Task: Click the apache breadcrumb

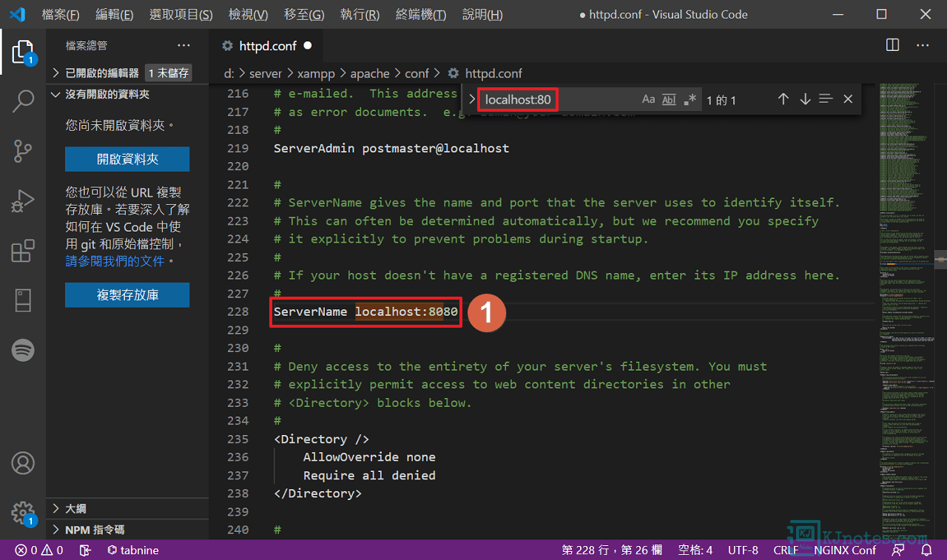Action: coord(370,73)
